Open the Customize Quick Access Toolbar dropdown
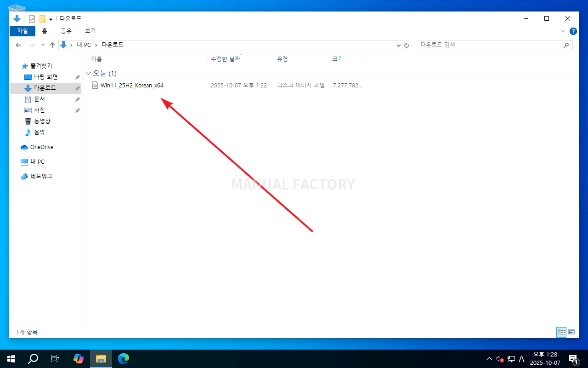Screen dimensions: 588x368 coord(51,19)
